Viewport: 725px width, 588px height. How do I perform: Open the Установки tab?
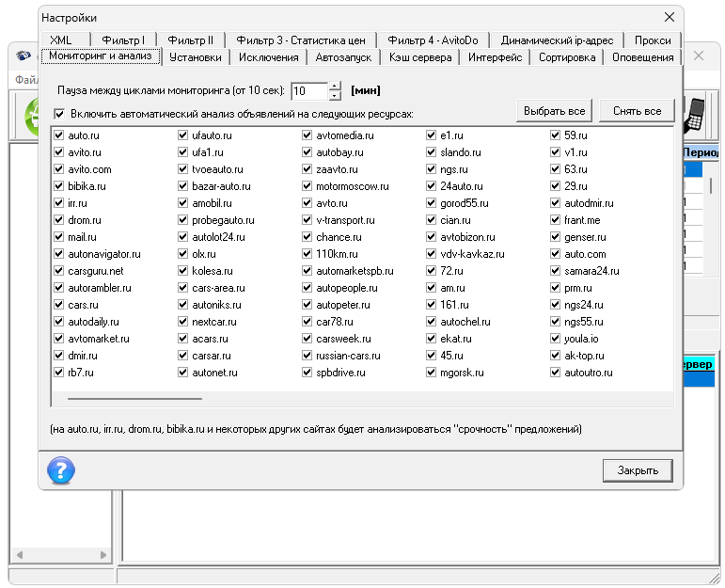pos(196,57)
